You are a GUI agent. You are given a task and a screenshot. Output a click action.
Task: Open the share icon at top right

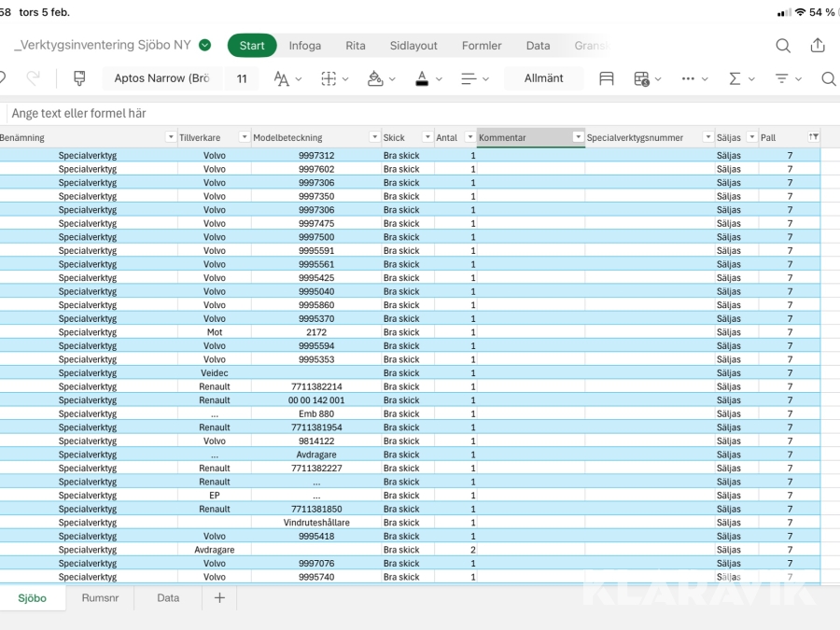coord(818,46)
